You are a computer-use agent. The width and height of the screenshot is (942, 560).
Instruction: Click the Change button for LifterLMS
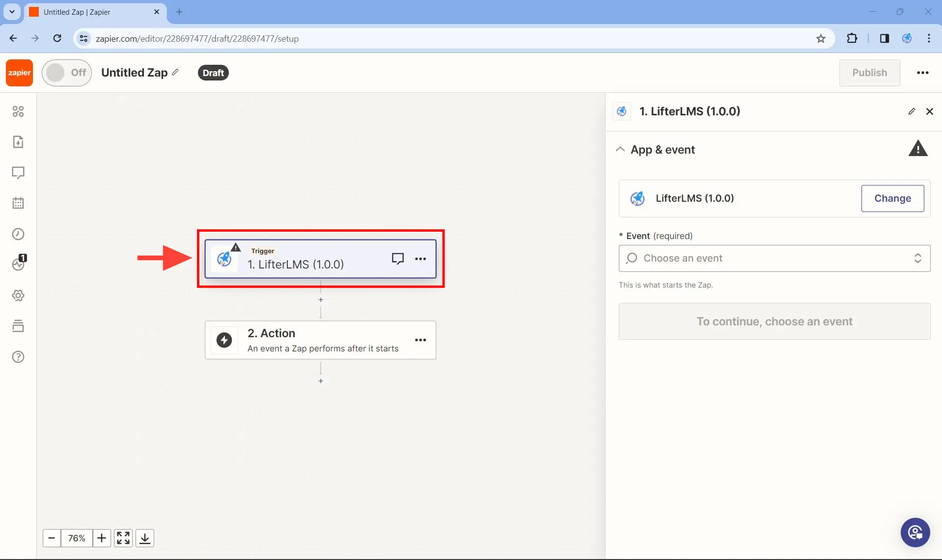pos(893,198)
